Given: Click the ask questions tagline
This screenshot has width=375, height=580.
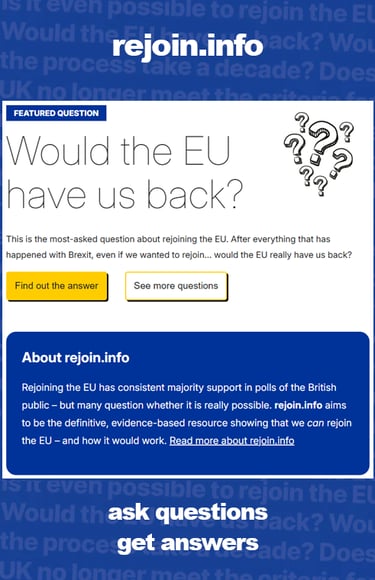Looking at the screenshot, I should click(x=188, y=513).
